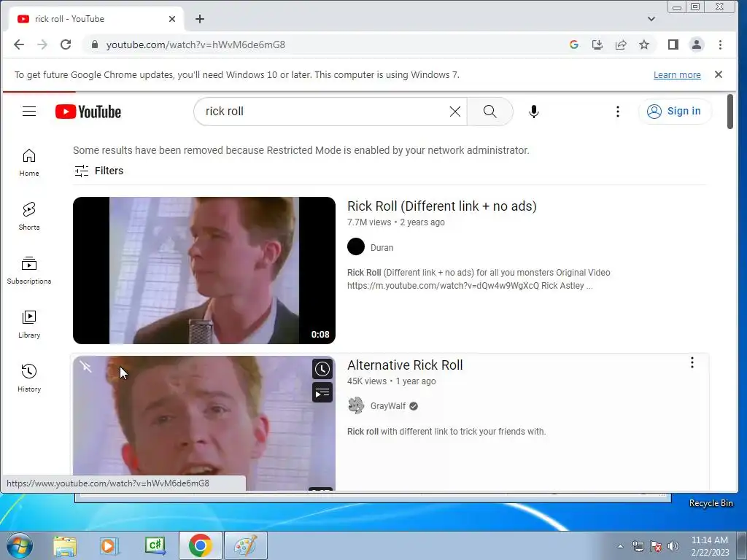Click the network icon in system tray
The height and width of the screenshot is (560, 747).
coord(638,546)
